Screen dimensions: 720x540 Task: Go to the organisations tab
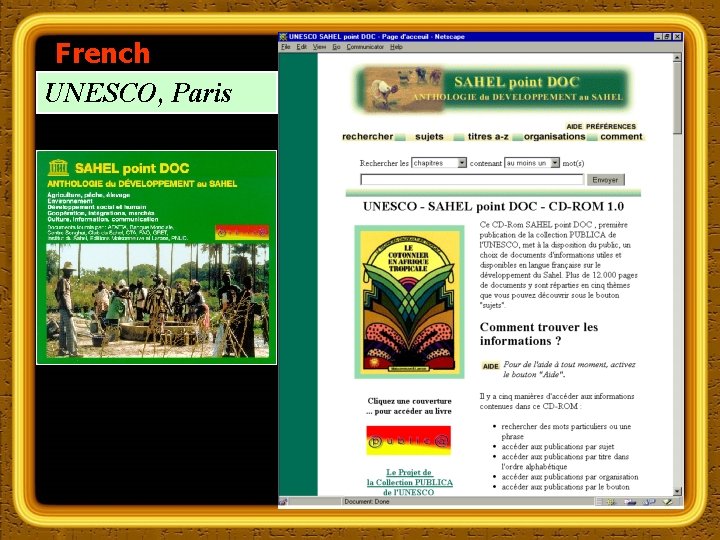coord(555,136)
